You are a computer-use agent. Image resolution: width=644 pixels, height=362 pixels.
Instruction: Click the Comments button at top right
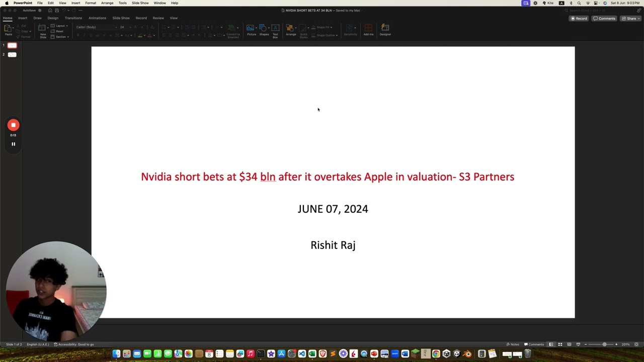click(x=604, y=19)
